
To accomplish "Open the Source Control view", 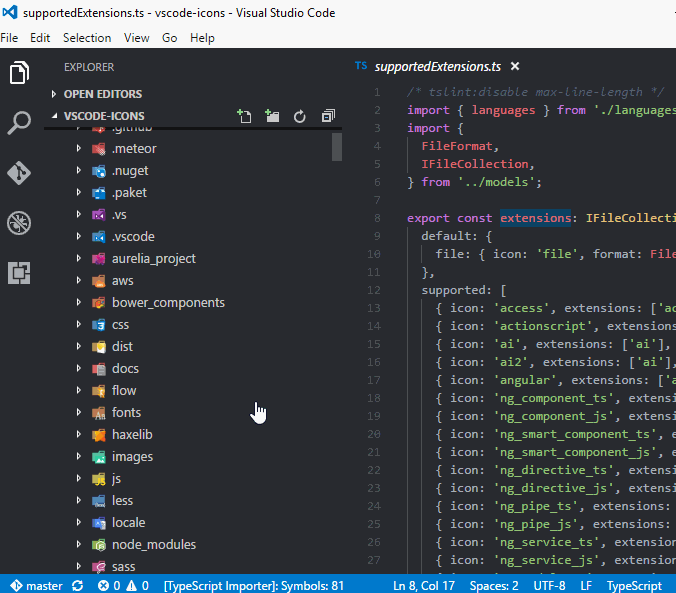I will (19, 173).
